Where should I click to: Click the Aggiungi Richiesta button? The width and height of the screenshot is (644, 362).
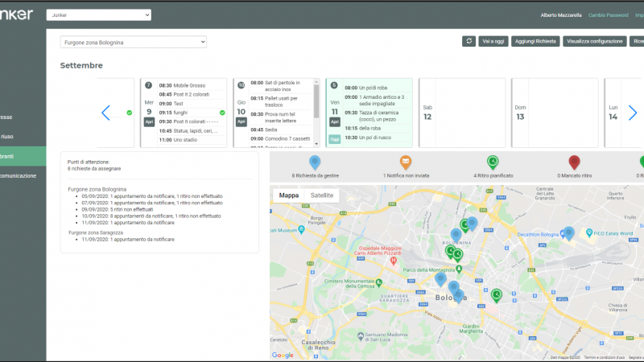535,41
